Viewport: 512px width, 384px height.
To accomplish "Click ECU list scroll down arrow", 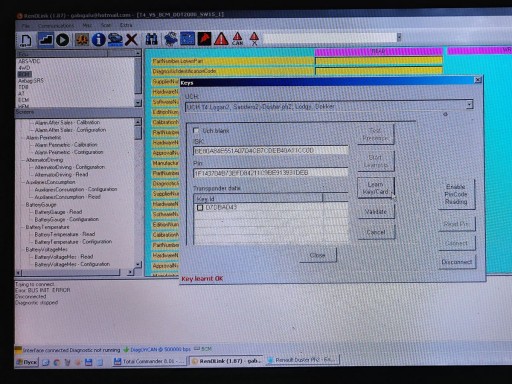I will tap(138, 103).
